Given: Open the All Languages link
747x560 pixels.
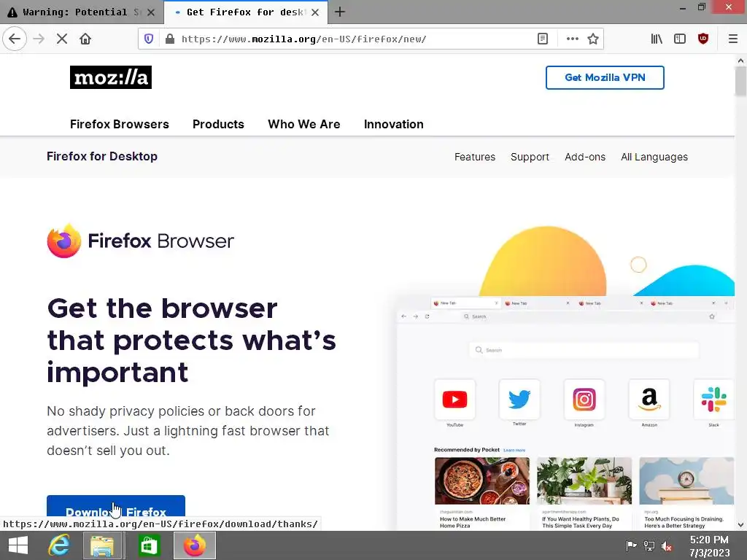Looking at the screenshot, I should pyautogui.click(x=654, y=157).
